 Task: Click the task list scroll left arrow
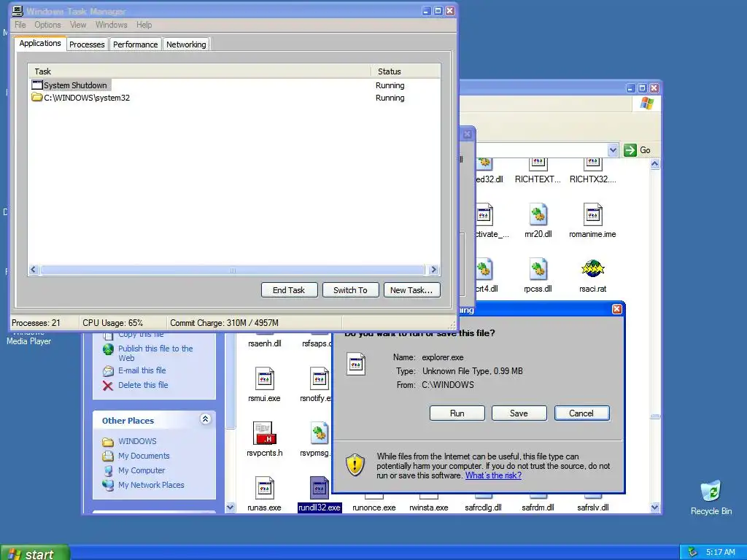click(x=34, y=270)
